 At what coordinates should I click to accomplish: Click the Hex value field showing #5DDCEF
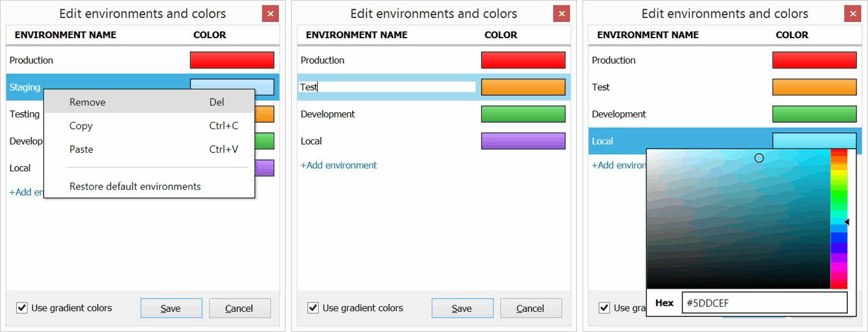coord(764,303)
